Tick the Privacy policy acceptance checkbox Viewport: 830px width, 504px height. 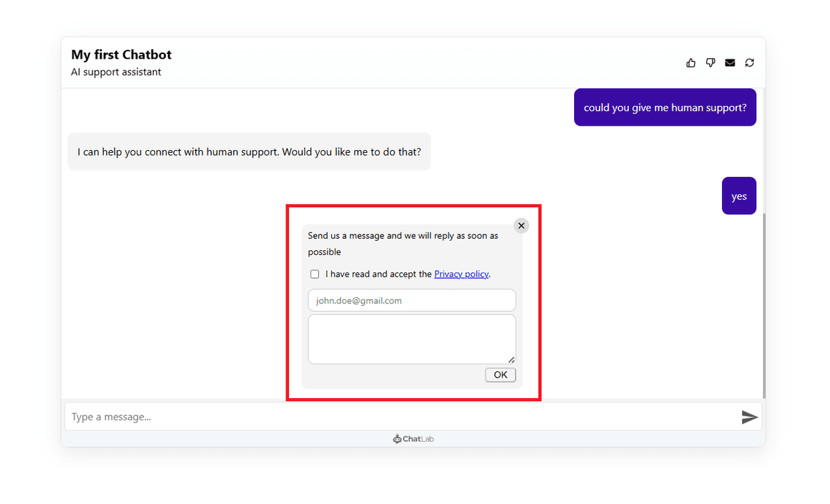click(x=315, y=274)
